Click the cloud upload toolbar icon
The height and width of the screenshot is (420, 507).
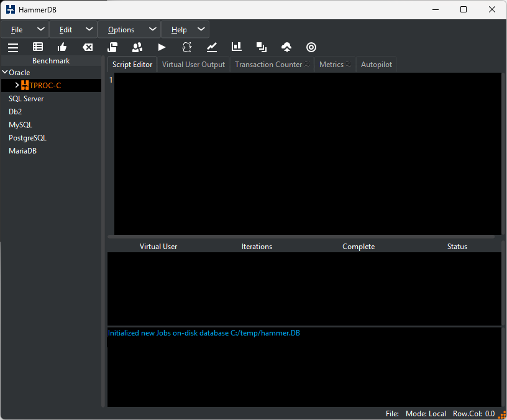pos(286,47)
